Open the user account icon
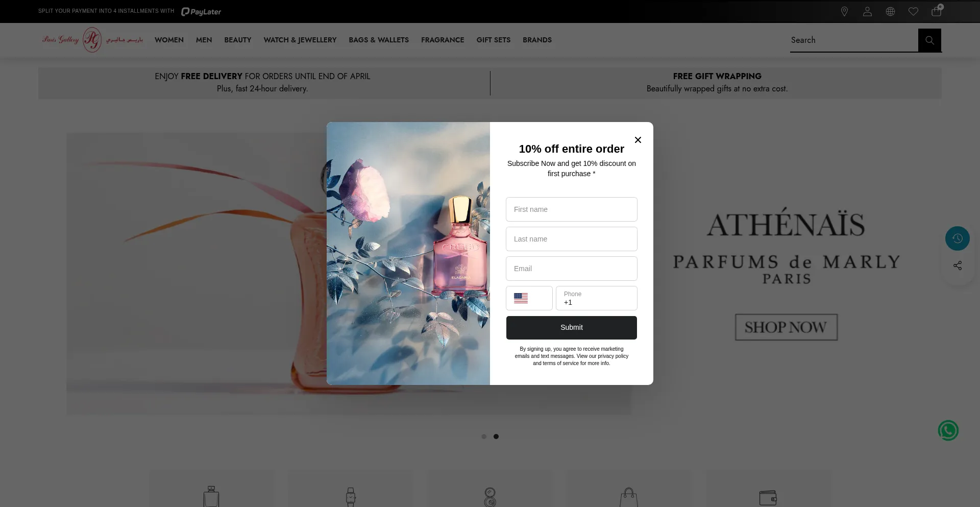Image resolution: width=980 pixels, height=507 pixels. point(867,11)
